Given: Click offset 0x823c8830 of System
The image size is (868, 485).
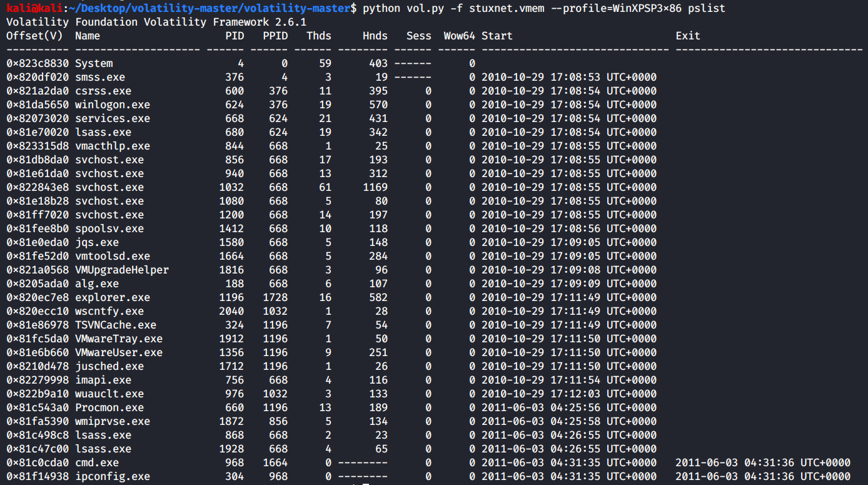Looking at the screenshot, I should click(x=38, y=63).
